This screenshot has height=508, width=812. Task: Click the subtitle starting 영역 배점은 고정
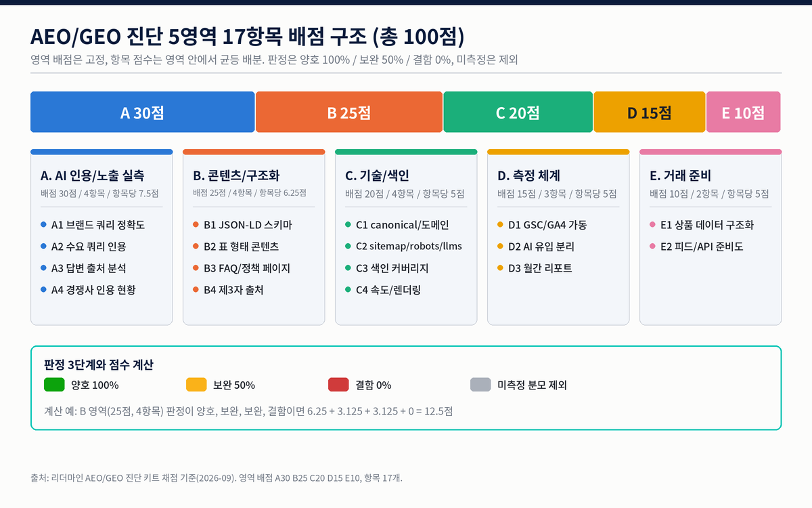click(x=274, y=60)
